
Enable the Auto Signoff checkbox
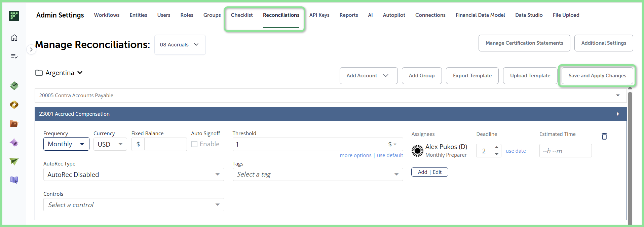194,144
